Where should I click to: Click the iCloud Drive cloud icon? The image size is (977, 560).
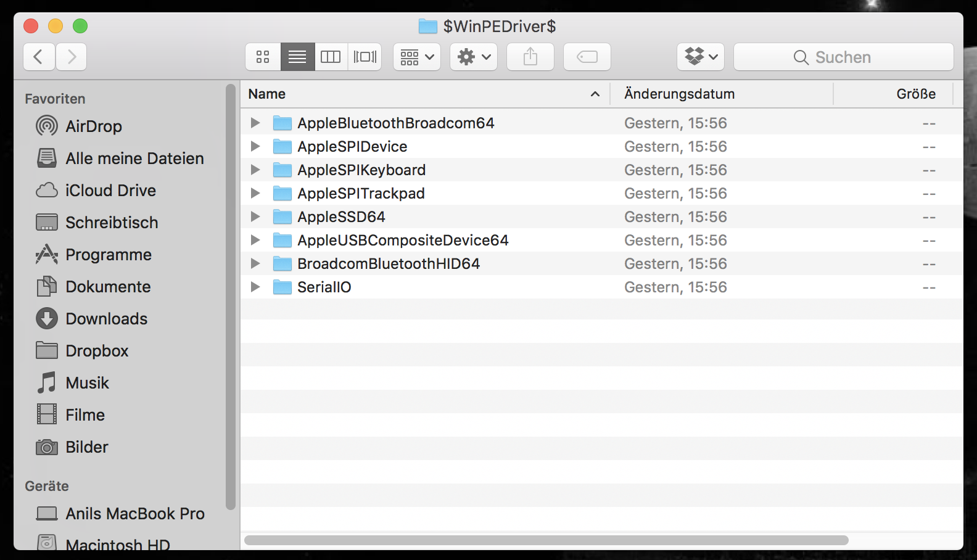[47, 190]
